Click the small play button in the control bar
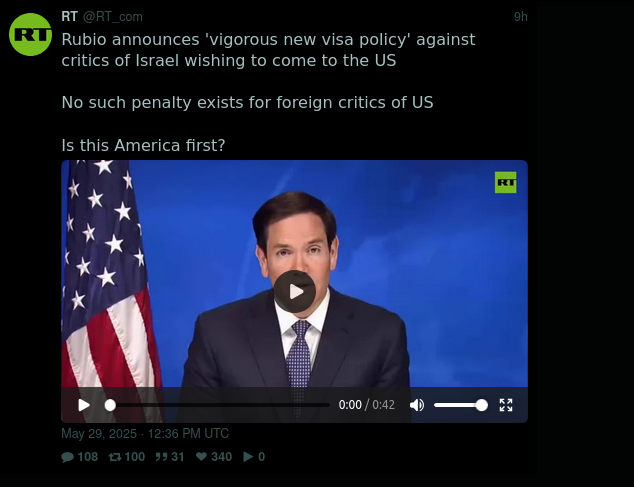This screenshot has width=634, height=487. click(x=84, y=405)
